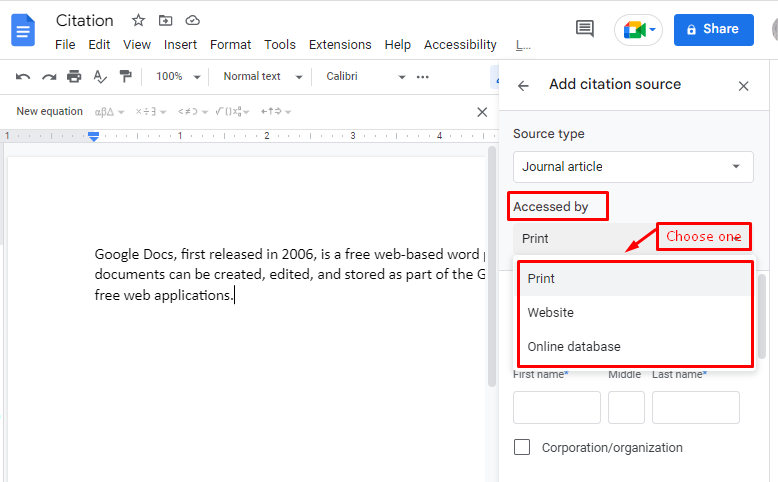
Task: Move document using folder icon
Action: [x=165, y=20]
